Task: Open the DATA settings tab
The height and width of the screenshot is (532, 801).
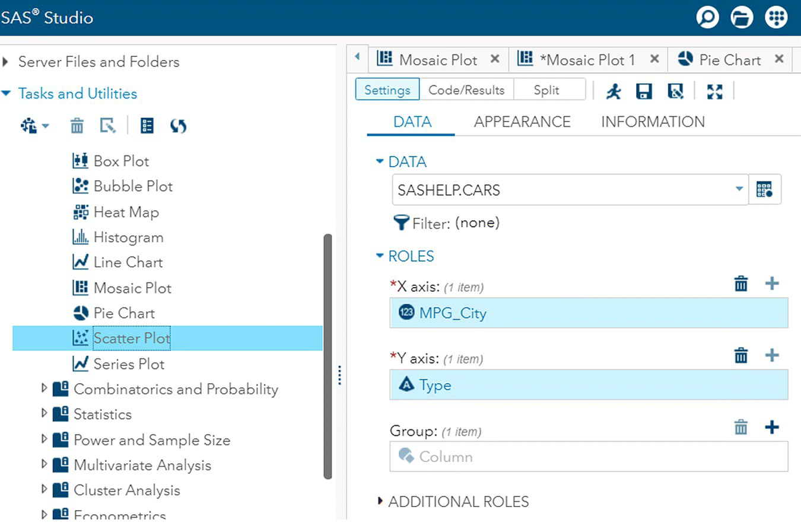Action: pyautogui.click(x=412, y=122)
